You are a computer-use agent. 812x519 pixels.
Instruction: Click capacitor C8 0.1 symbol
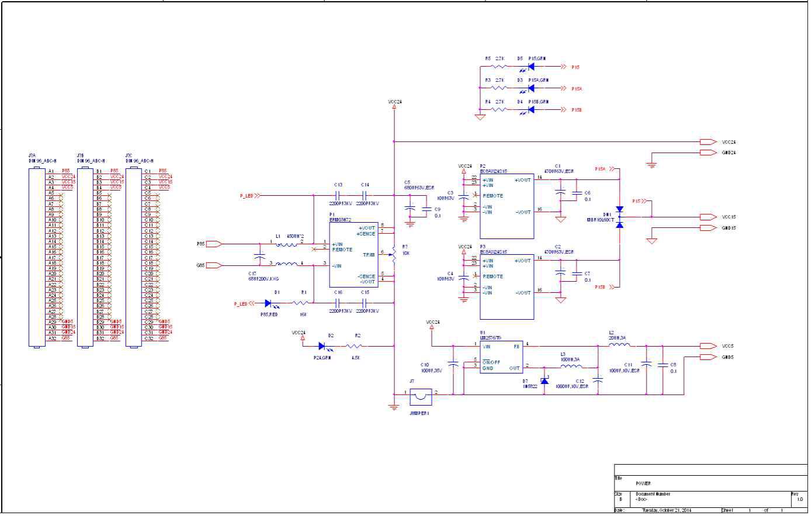(662, 365)
